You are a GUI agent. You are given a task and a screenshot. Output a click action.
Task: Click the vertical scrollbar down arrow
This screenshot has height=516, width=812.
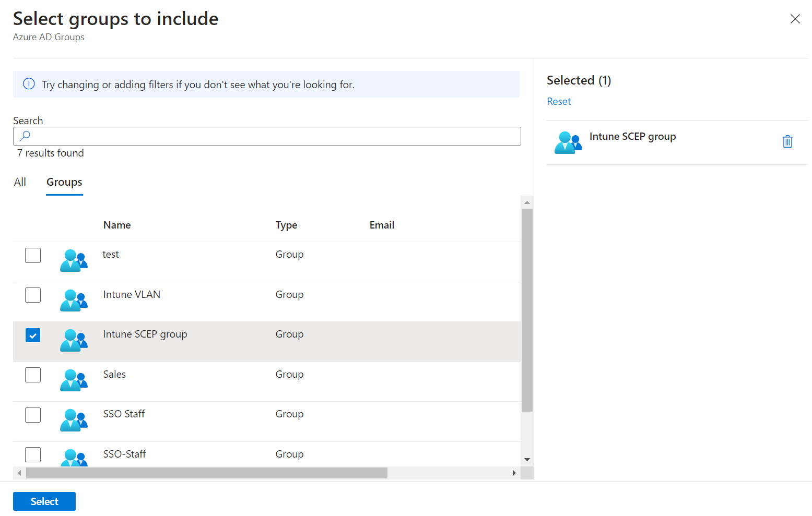(x=527, y=460)
